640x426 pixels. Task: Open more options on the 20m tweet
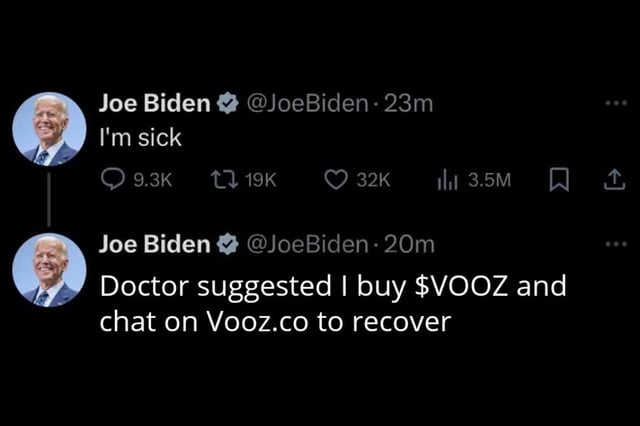[616, 244]
